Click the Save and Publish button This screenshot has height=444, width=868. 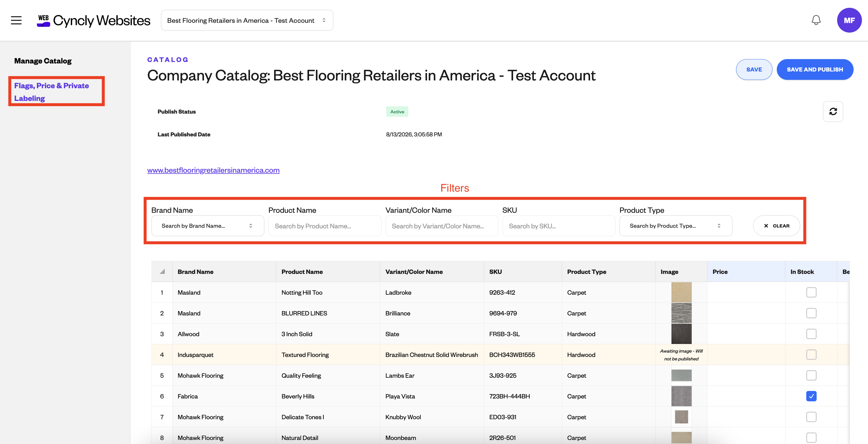(815, 69)
